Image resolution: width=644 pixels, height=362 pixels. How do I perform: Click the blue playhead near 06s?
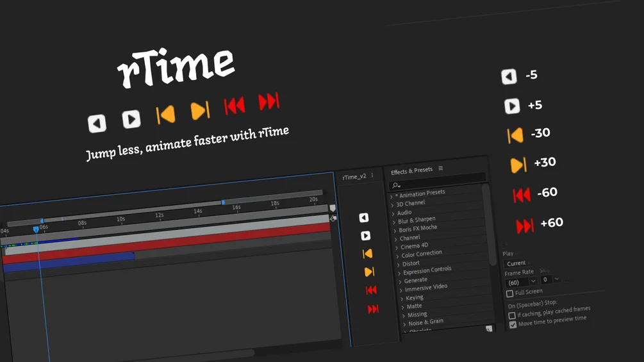[x=36, y=229]
